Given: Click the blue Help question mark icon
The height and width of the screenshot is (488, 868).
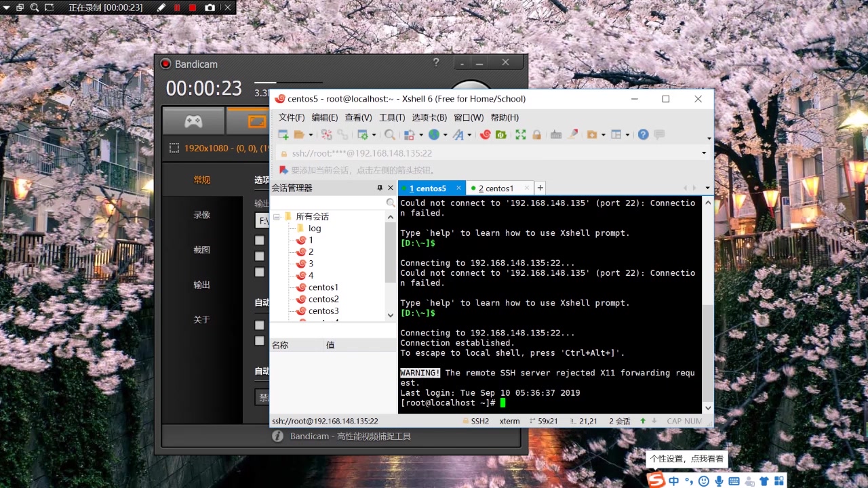Looking at the screenshot, I should tap(643, 134).
